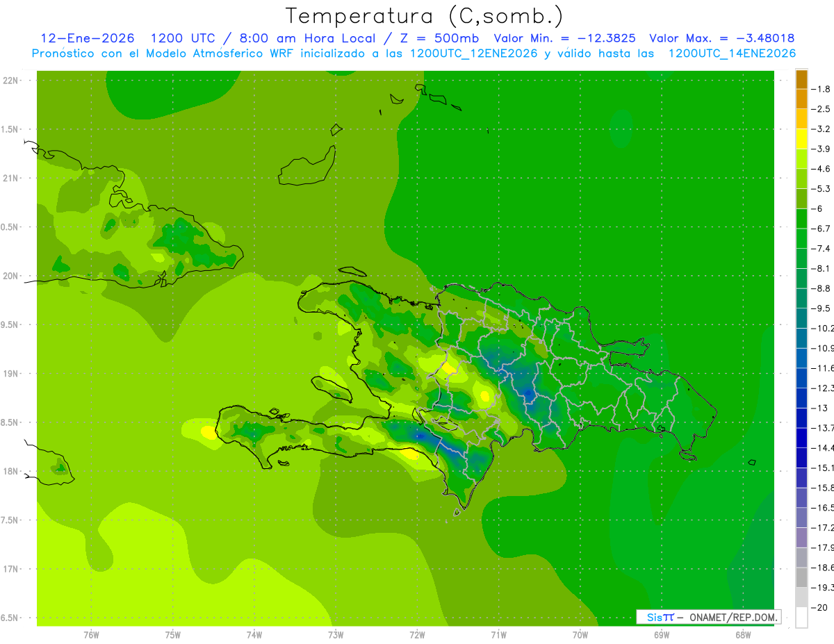Click the 'Valor Min. = -12.3825' readout
Image resolution: width=834 pixels, height=644 pixels.
[564, 38]
